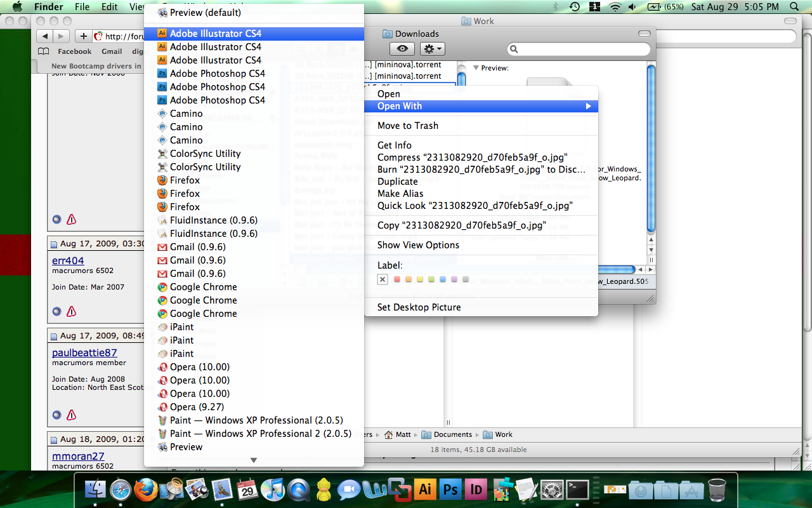This screenshot has height=508, width=812.
Task: Open paulbeattie87 user profile link
Action: click(x=84, y=352)
